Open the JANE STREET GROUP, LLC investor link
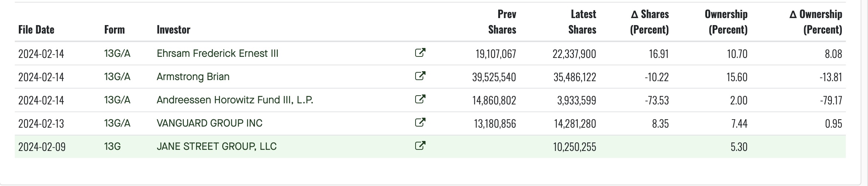 click(x=216, y=147)
